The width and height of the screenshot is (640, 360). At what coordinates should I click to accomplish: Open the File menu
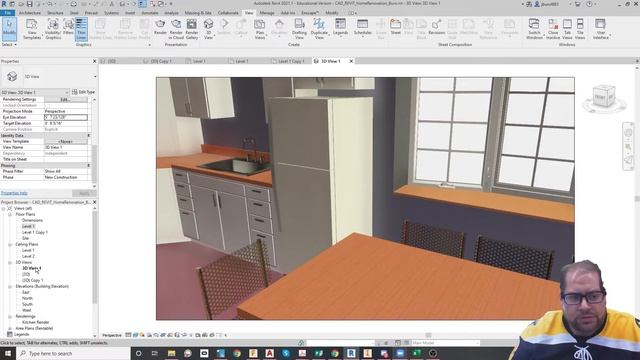(7, 13)
